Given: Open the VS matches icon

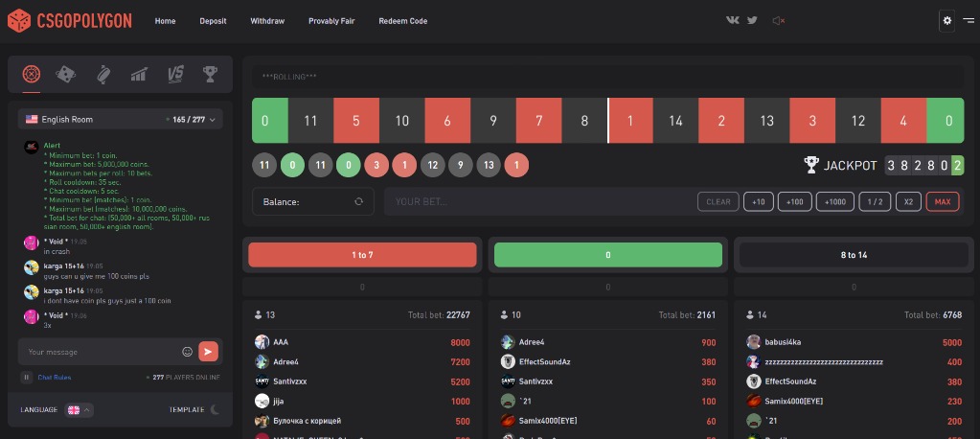Looking at the screenshot, I should pyautogui.click(x=175, y=75).
